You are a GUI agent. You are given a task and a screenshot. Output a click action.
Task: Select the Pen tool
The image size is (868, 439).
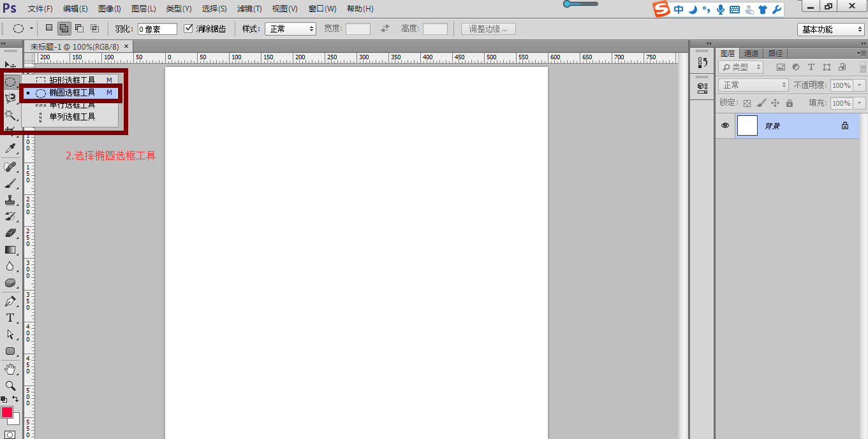[x=10, y=301]
